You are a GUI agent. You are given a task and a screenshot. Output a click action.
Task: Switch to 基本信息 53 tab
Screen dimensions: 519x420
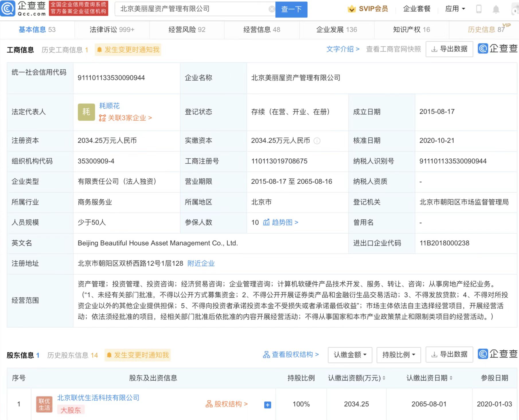[x=37, y=30]
